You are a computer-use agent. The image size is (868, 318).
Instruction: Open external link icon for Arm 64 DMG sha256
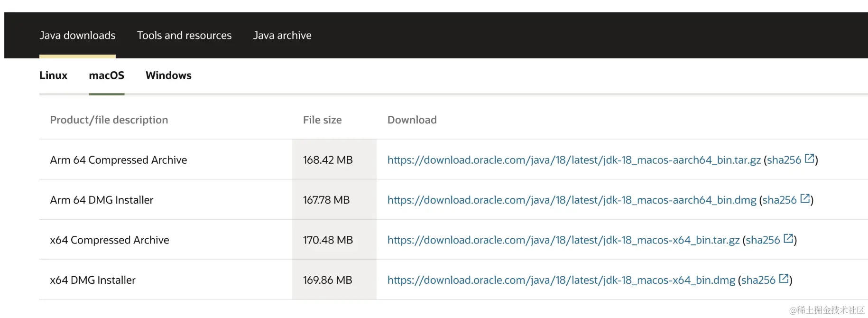(x=805, y=198)
